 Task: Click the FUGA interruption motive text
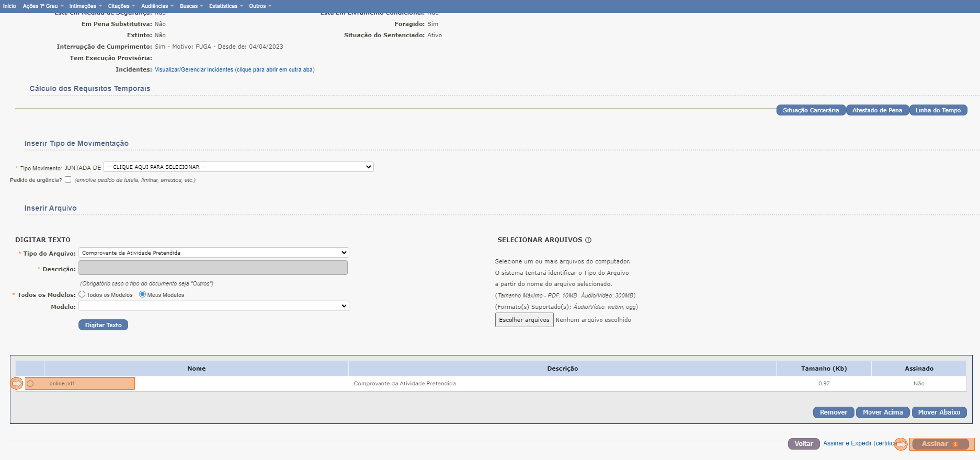[x=203, y=46]
